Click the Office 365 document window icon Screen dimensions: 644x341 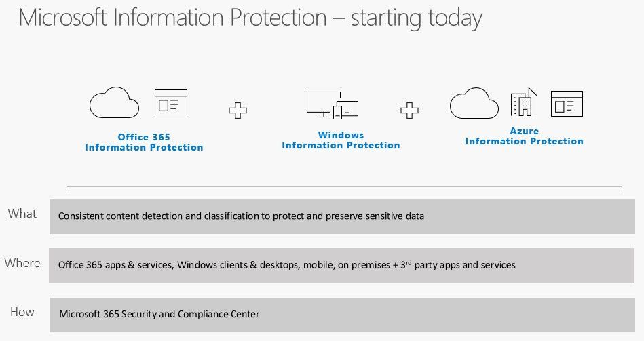point(171,103)
